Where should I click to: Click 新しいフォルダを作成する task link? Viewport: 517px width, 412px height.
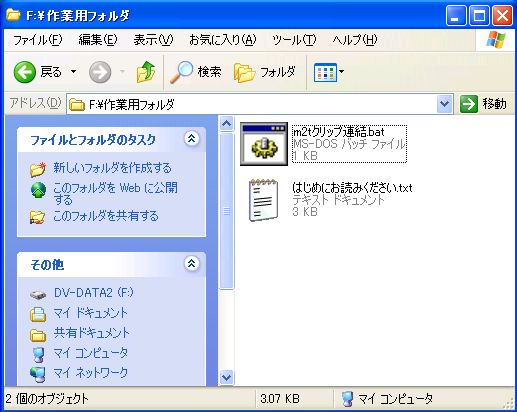tap(112, 168)
